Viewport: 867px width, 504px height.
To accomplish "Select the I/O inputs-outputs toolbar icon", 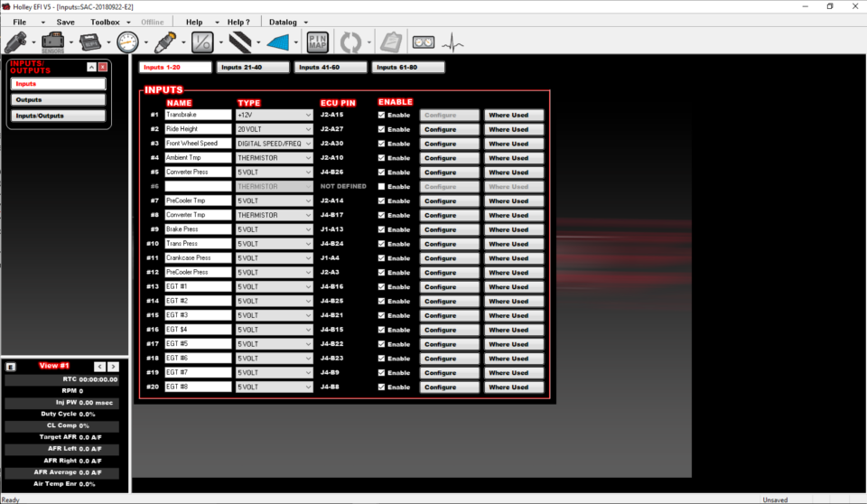I will point(202,42).
